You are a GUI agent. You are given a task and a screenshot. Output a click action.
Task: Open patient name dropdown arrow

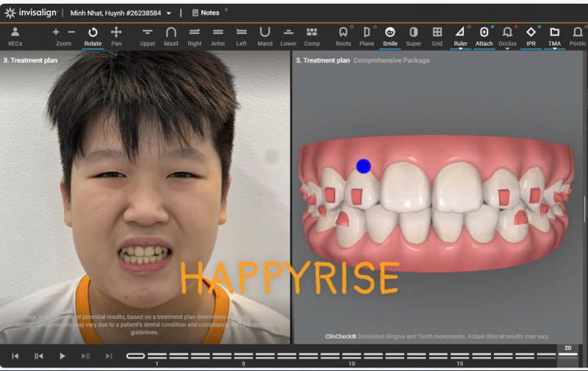point(169,13)
